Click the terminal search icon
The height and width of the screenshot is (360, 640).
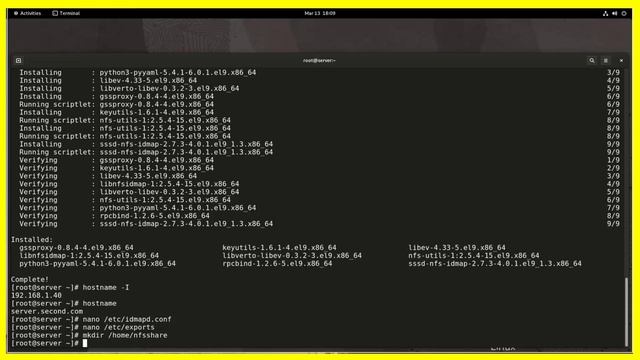coord(591,60)
